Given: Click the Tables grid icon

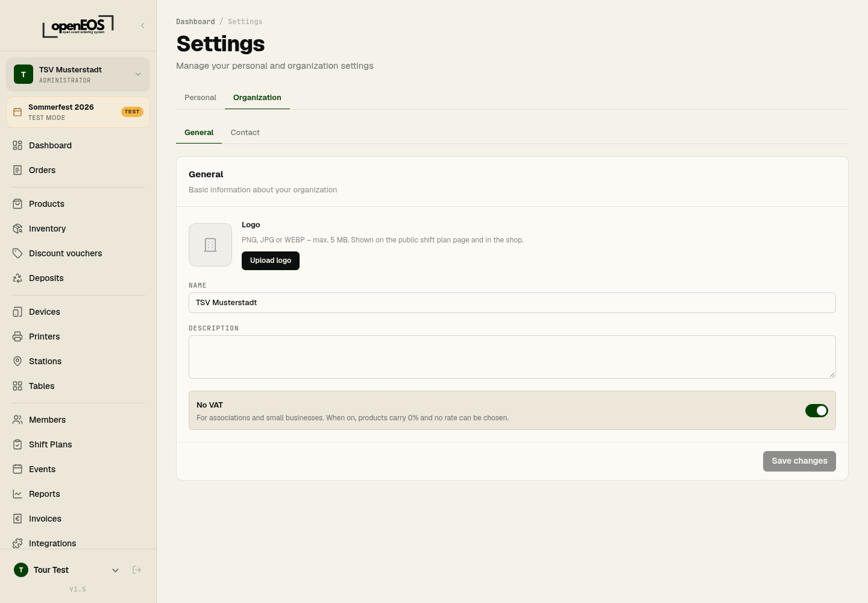Looking at the screenshot, I should click(17, 386).
